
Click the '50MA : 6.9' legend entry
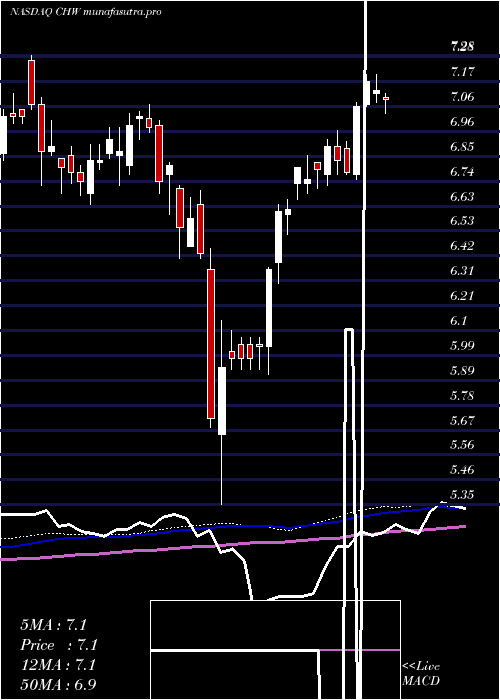(58, 685)
